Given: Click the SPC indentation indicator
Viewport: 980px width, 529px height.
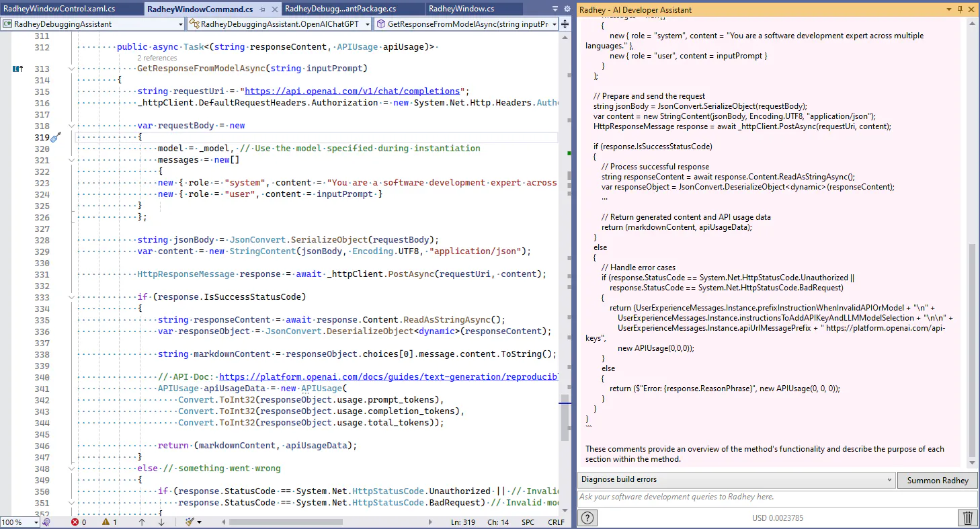Looking at the screenshot, I should (x=528, y=522).
